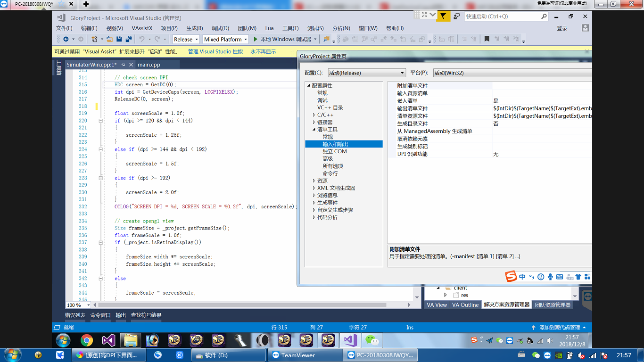Screen dimensions: 644x362
Task: Open file explorer on remote taskbar
Action: point(131,340)
